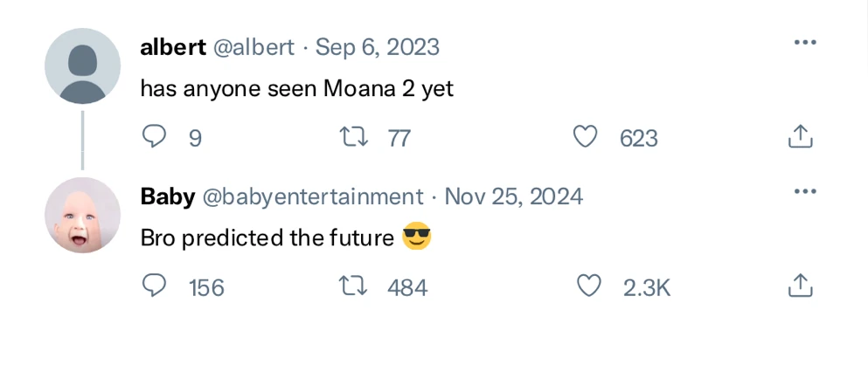
Task: Reply to Baby's predicted the future tweet
Action: click(155, 286)
